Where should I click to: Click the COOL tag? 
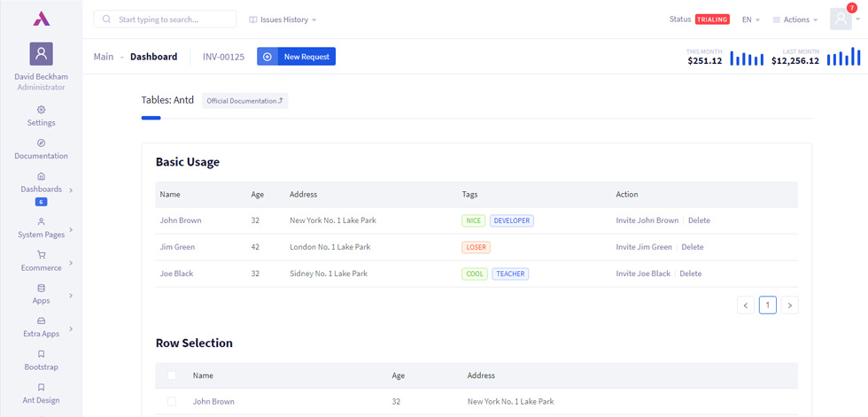pyautogui.click(x=475, y=274)
